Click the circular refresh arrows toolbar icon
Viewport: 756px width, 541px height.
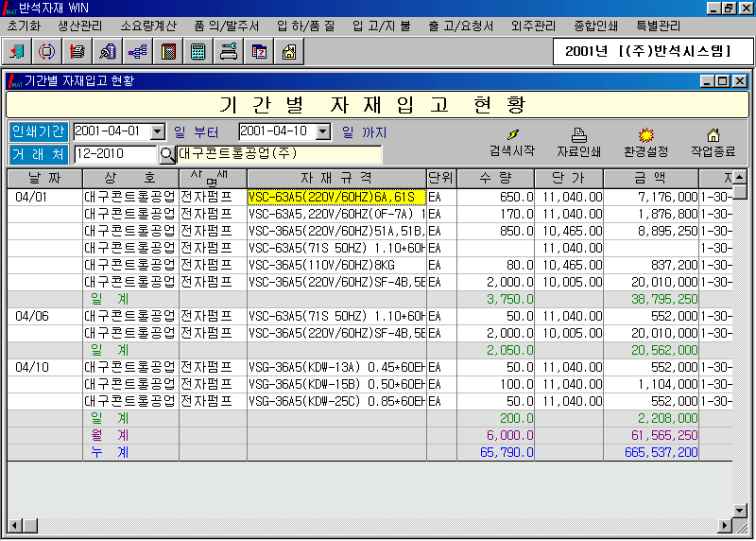(47, 51)
